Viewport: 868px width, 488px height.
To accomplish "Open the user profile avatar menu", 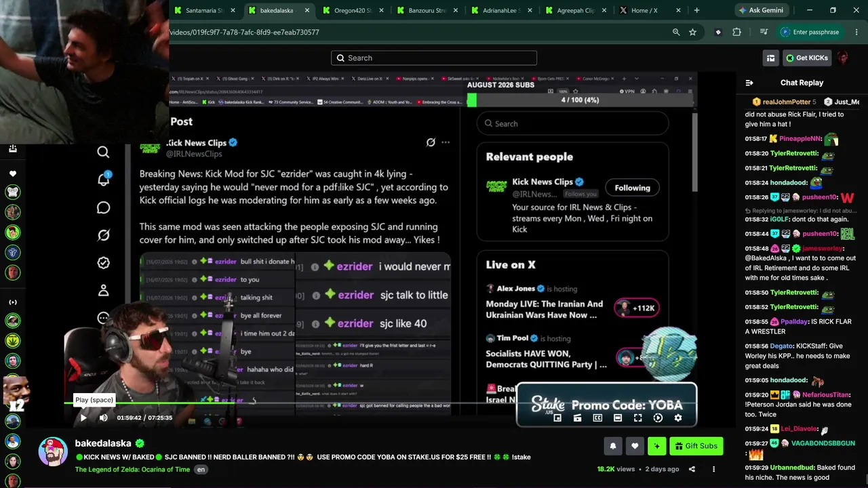I will (x=843, y=58).
